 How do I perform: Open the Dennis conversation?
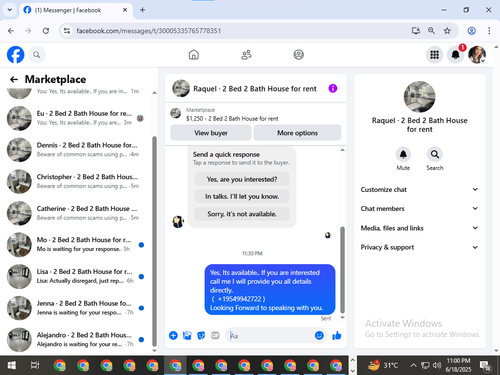[x=77, y=150]
